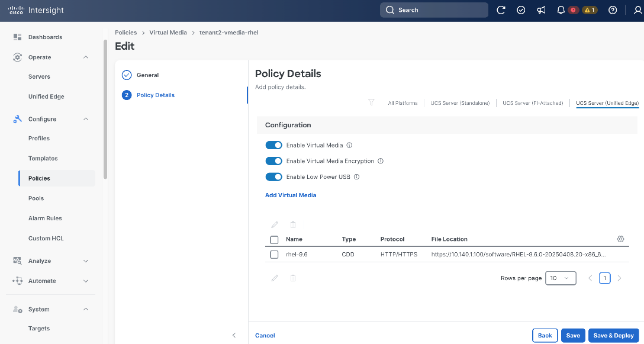644x344 pixels.
Task: Click the Automate sidebar icon
Action: point(17,281)
